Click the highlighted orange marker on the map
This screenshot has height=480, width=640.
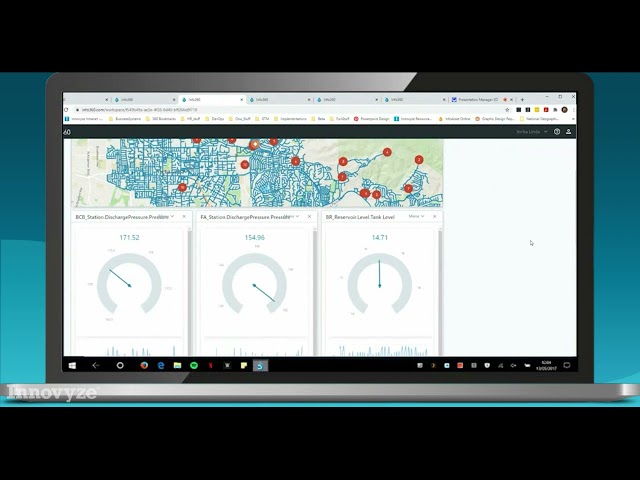254,144
